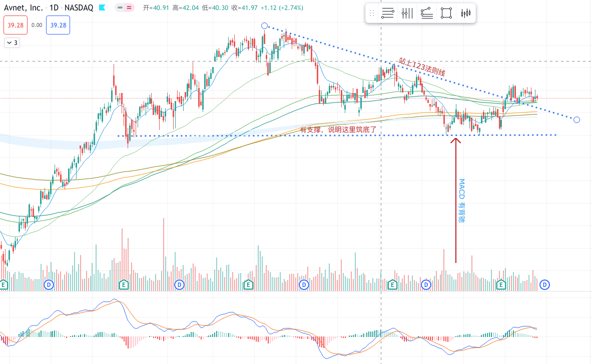This screenshot has width=592, height=364.
Task: Click the red 39.28 sell price button
Action: click(x=14, y=25)
